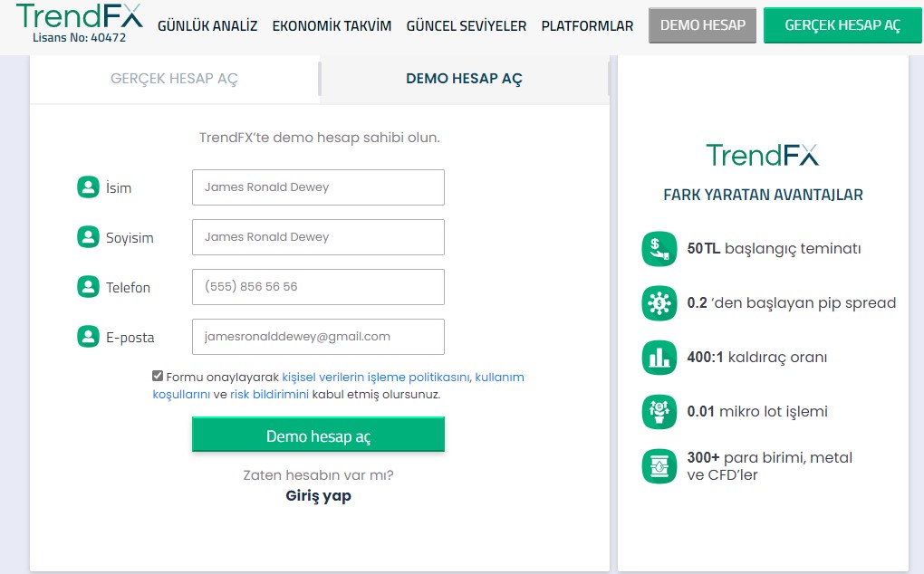Image resolution: width=924 pixels, height=574 pixels.
Task: Open the PLATFORMLAR menu item
Action: 588,26
